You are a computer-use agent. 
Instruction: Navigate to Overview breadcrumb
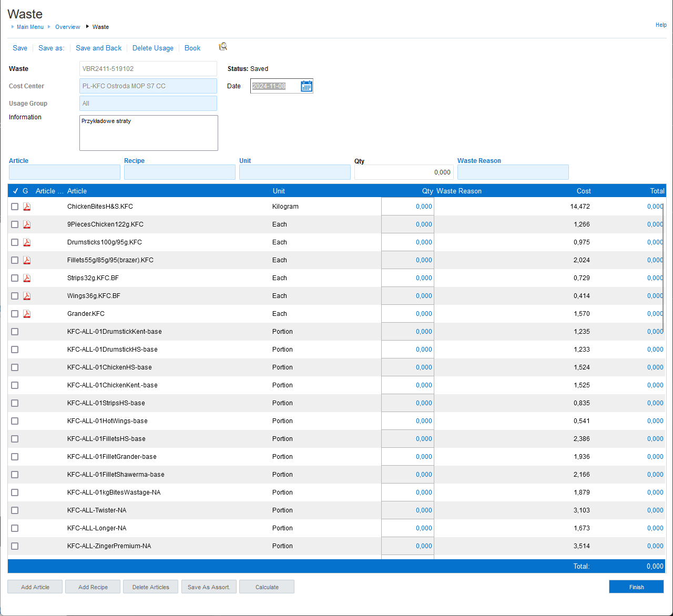(67, 27)
